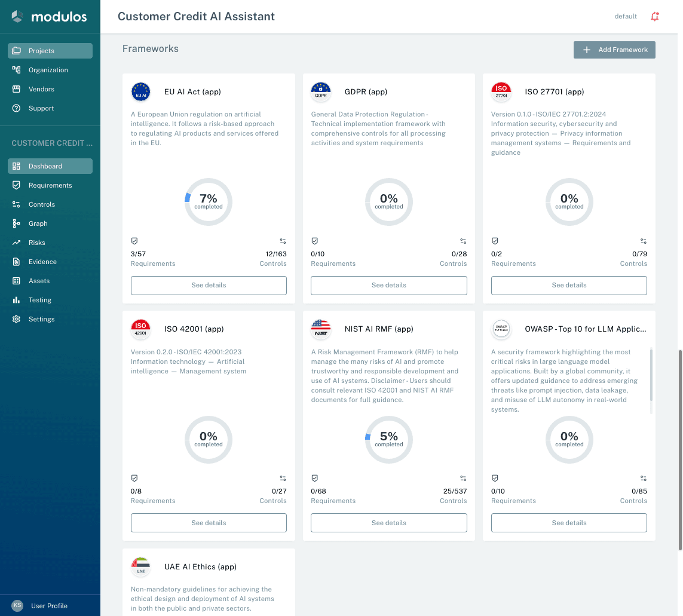Open details for the EU AI Act framework

(x=208, y=286)
